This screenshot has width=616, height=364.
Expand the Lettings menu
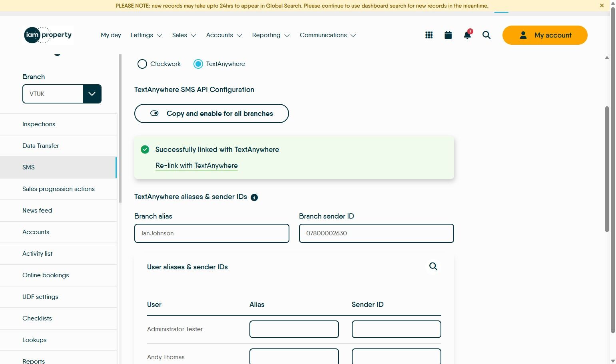[x=146, y=35]
